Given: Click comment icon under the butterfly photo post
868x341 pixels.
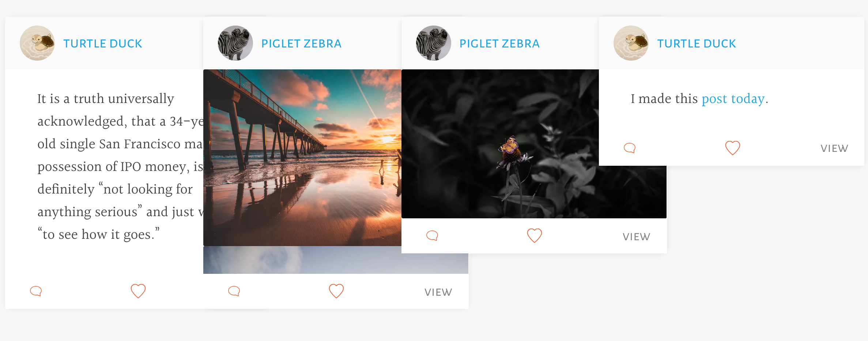Looking at the screenshot, I should coord(432,235).
